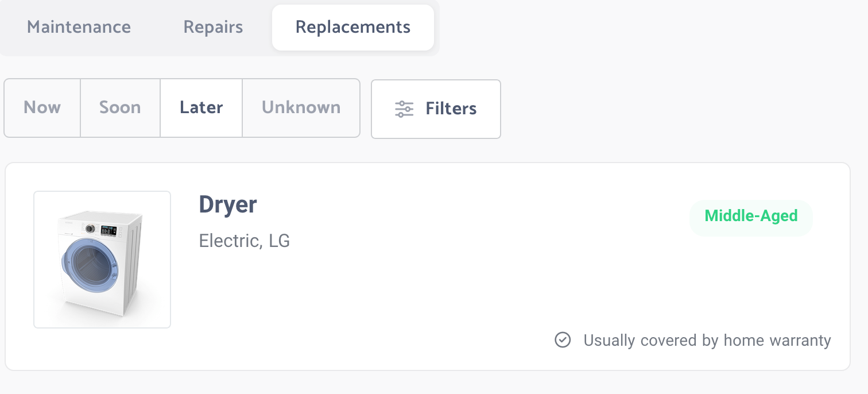Select the Replacements tab
This screenshot has height=394, width=868.
[353, 27]
